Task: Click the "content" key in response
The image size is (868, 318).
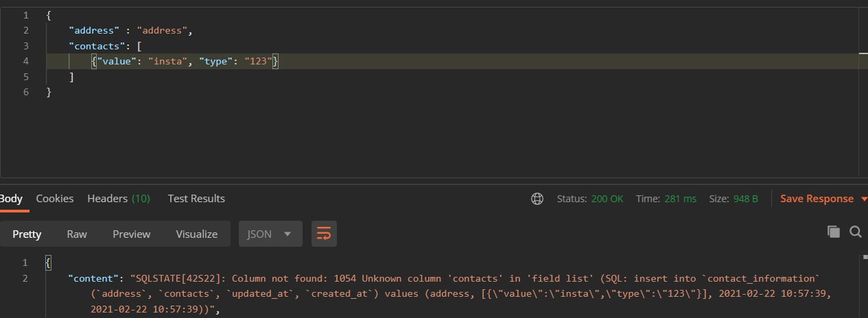Action: [x=93, y=278]
